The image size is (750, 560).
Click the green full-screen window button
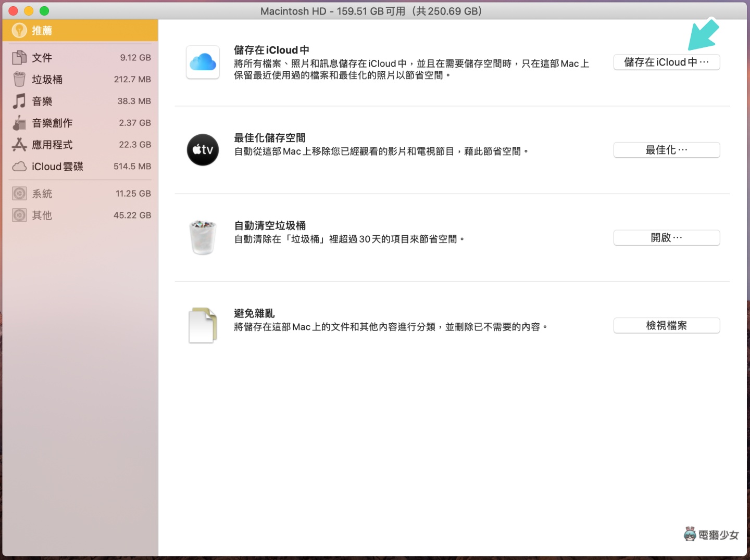click(44, 11)
